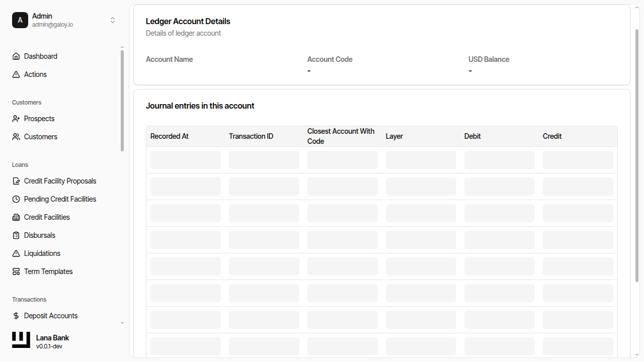Expand the Admin account switcher
This screenshot has height=362, width=644.
[113, 20]
